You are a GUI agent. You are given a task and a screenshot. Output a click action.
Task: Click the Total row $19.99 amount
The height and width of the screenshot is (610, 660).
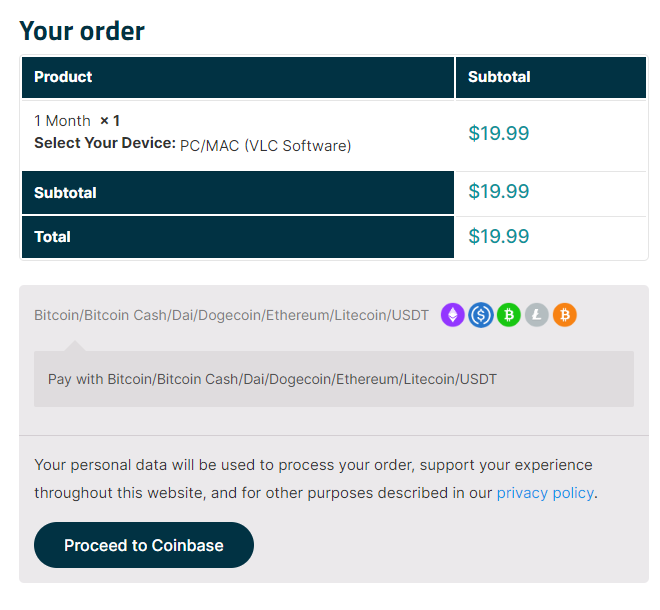tap(499, 237)
